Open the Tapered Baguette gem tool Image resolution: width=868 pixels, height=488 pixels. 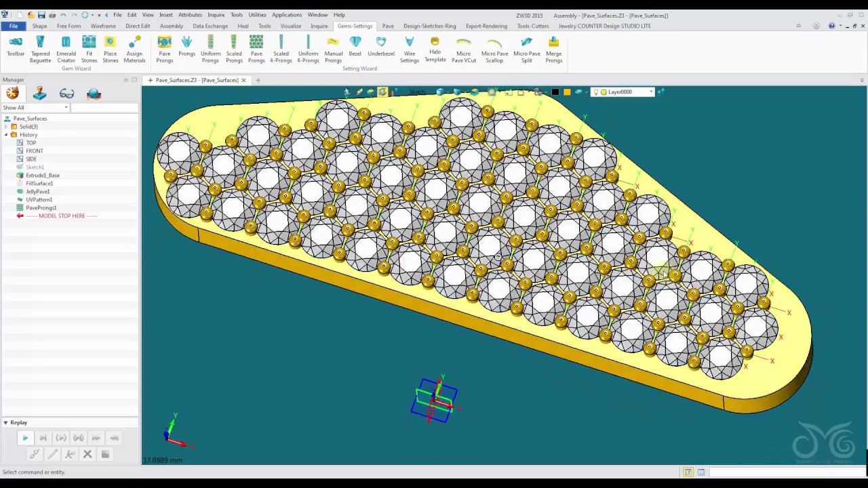(40, 49)
